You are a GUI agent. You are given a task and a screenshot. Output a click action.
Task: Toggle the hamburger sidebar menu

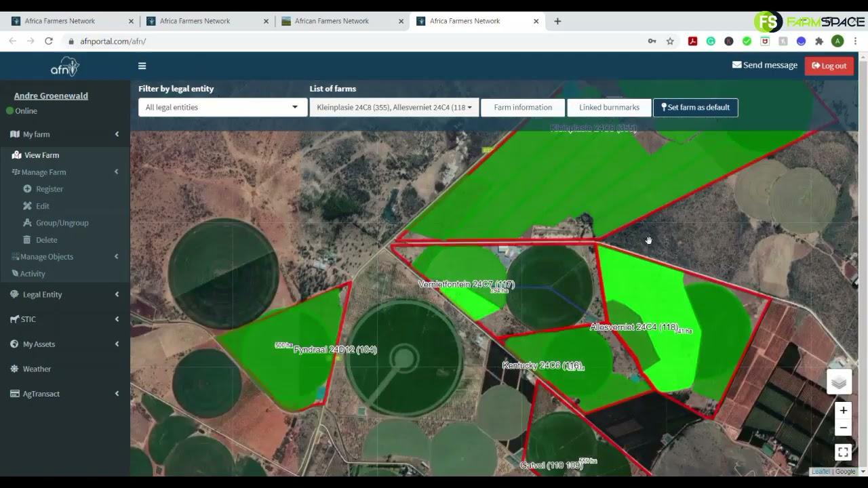point(142,66)
